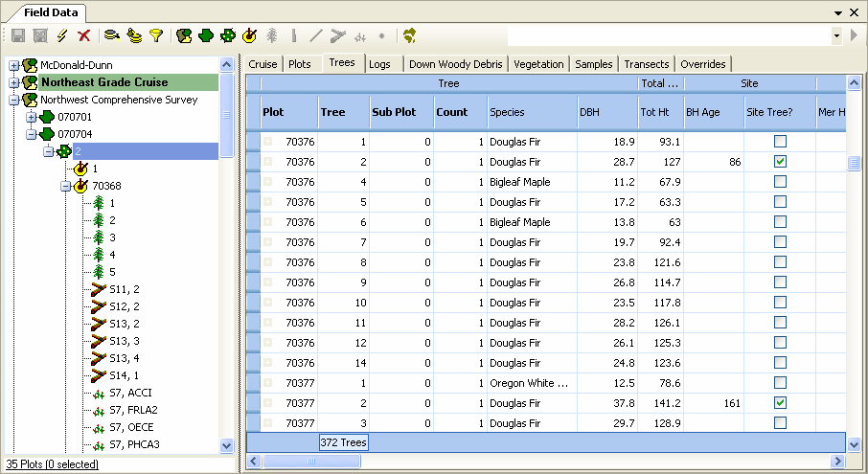Click the database paint bucket icon
The height and width of the screenshot is (474, 868).
pos(112,36)
